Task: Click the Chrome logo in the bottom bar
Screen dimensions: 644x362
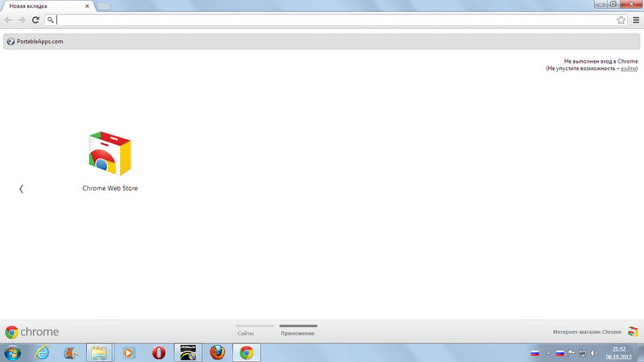Action: pos(31,331)
